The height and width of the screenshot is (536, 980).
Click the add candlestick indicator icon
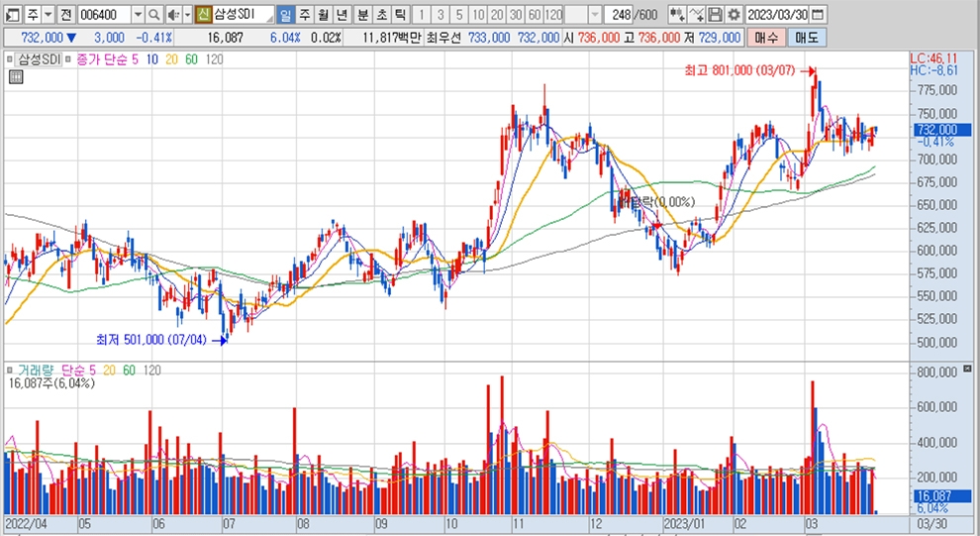677,15
